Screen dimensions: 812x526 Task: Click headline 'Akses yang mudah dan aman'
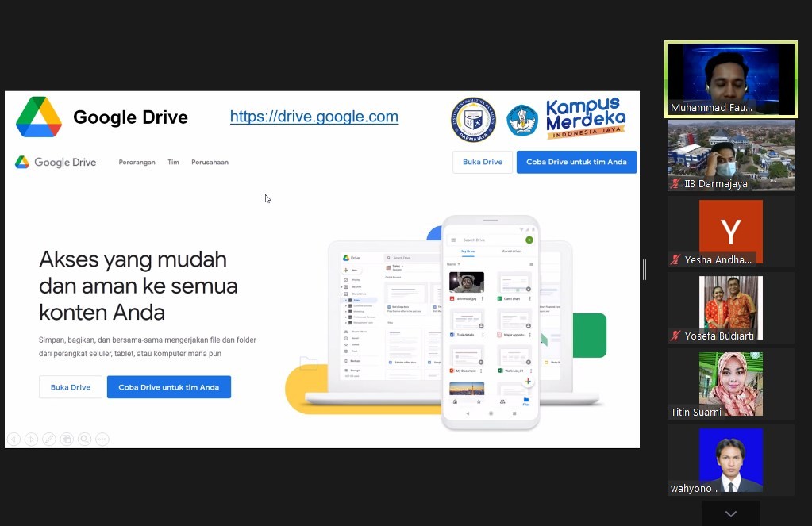click(138, 286)
